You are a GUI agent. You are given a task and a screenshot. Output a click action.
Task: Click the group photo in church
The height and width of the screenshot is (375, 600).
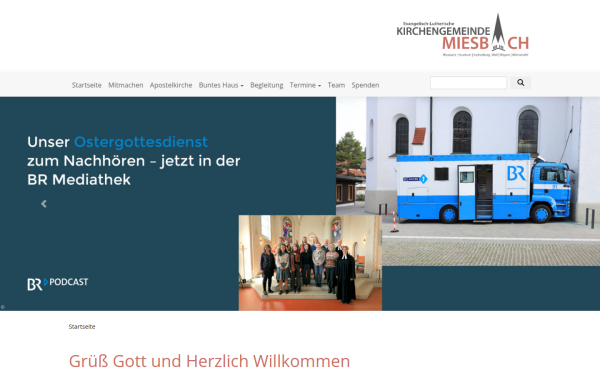coord(310,262)
